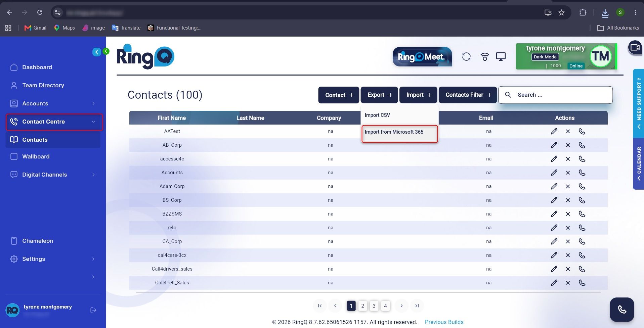The height and width of the screenshot is (328, 644).
Task: Sort by Email column header
Action: [x=486, y=118]
